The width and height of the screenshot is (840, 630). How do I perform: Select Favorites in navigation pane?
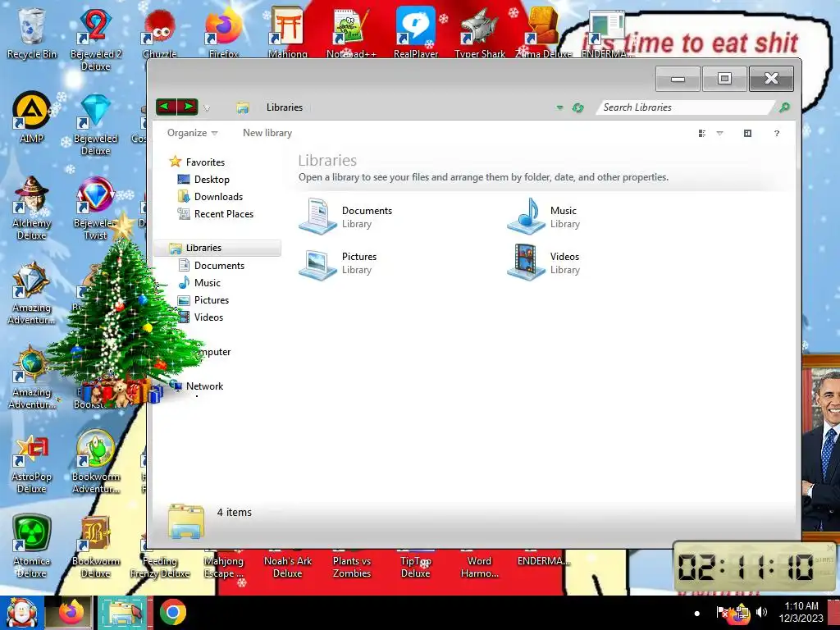pyautogui.click(x=197, y=162)
